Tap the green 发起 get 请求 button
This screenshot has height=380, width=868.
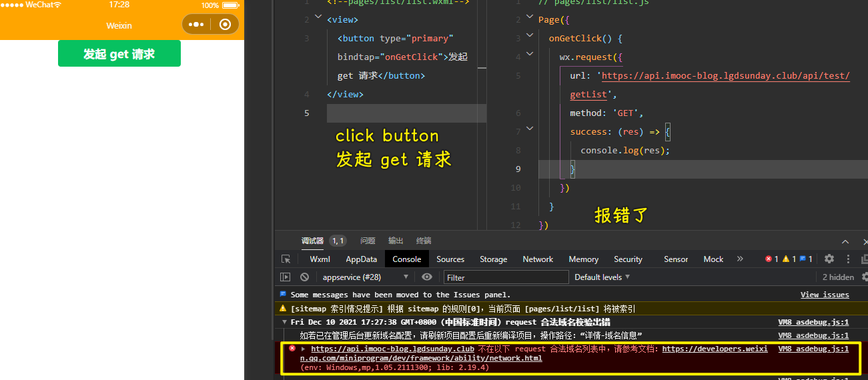click(119, 54)
